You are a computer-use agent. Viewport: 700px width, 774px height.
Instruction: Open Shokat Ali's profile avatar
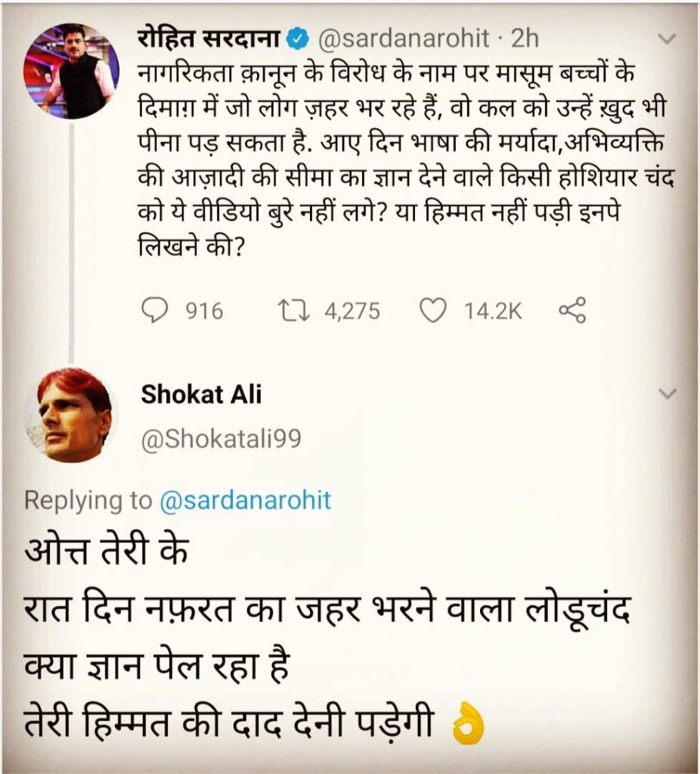tap(73, 416)
